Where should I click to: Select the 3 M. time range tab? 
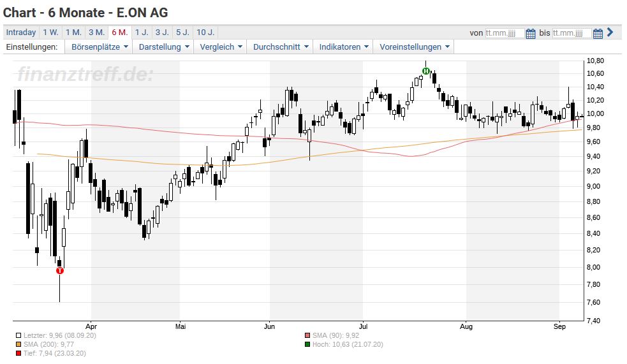click(x=96, y=33)
